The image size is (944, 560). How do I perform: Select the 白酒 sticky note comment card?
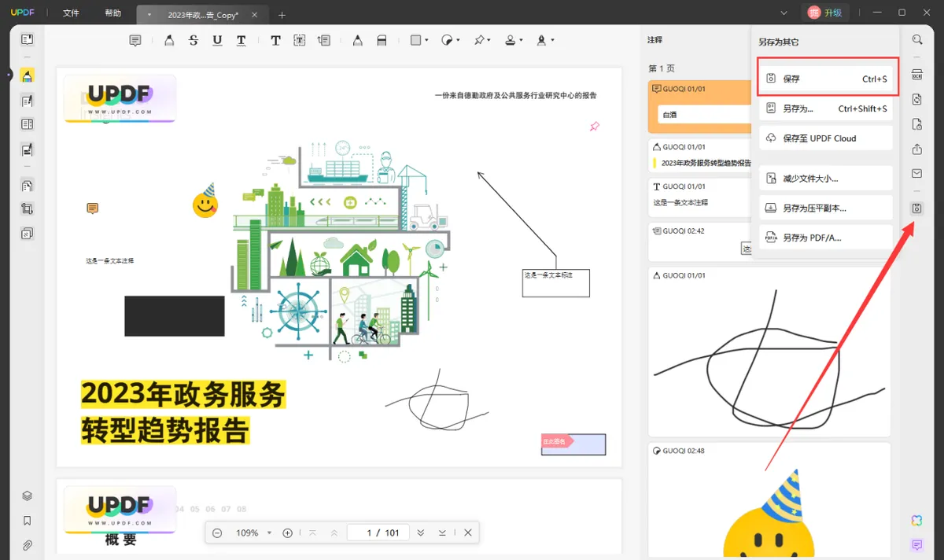(699, 106)
